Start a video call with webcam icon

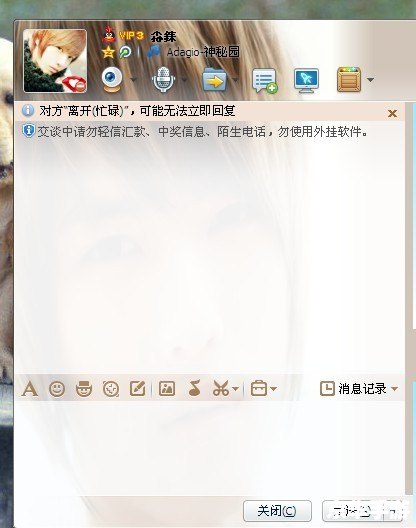tap(112, 79)
